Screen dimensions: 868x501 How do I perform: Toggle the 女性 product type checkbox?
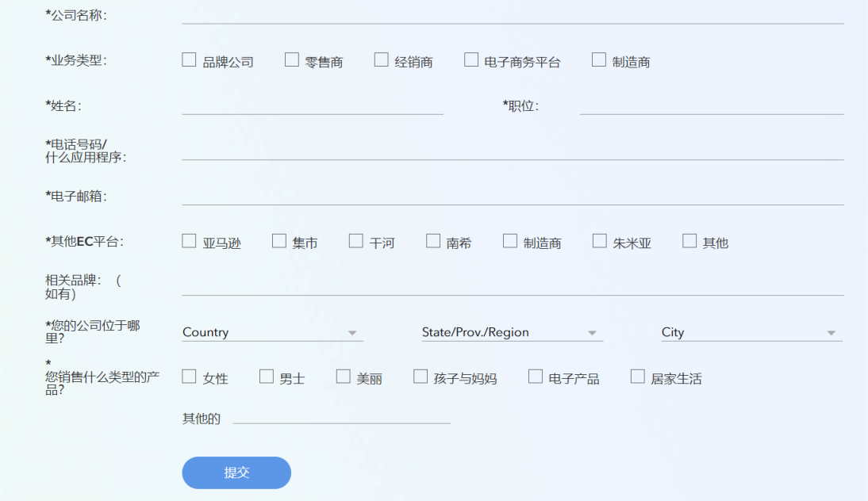click(x=189, y=377)
